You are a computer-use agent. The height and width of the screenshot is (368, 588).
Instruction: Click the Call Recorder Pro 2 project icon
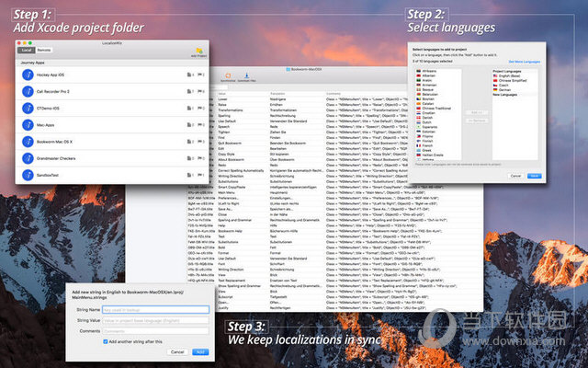(28, 91)
